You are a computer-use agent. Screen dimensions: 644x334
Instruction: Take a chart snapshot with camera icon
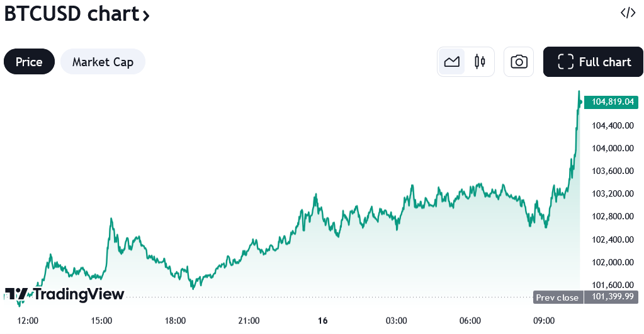coord(519,62)
